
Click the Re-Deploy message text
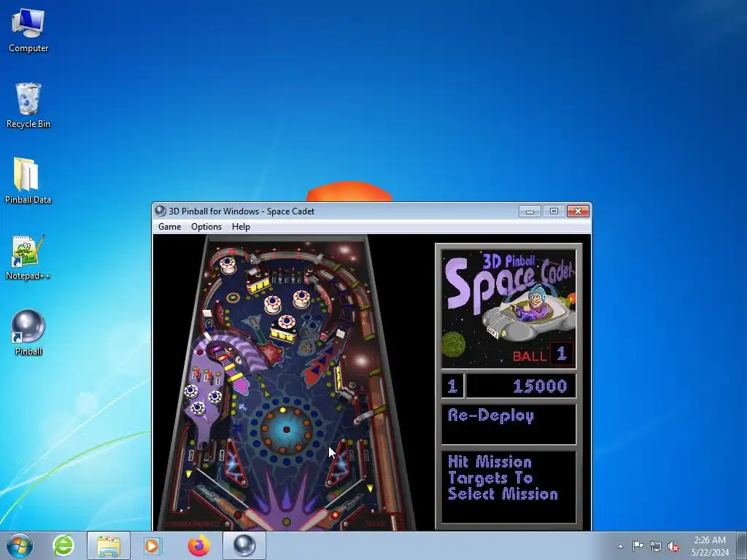490,416
